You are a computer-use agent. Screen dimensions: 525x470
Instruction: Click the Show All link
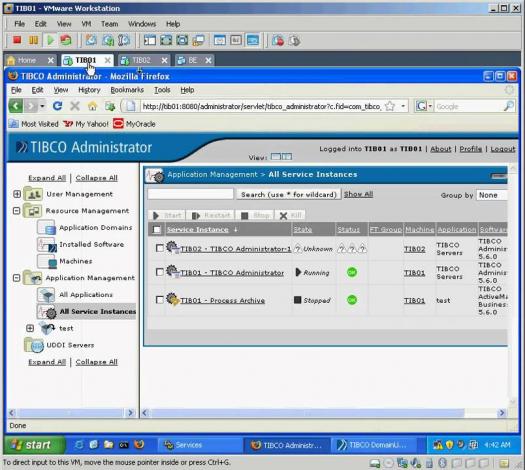click(358, 194)
